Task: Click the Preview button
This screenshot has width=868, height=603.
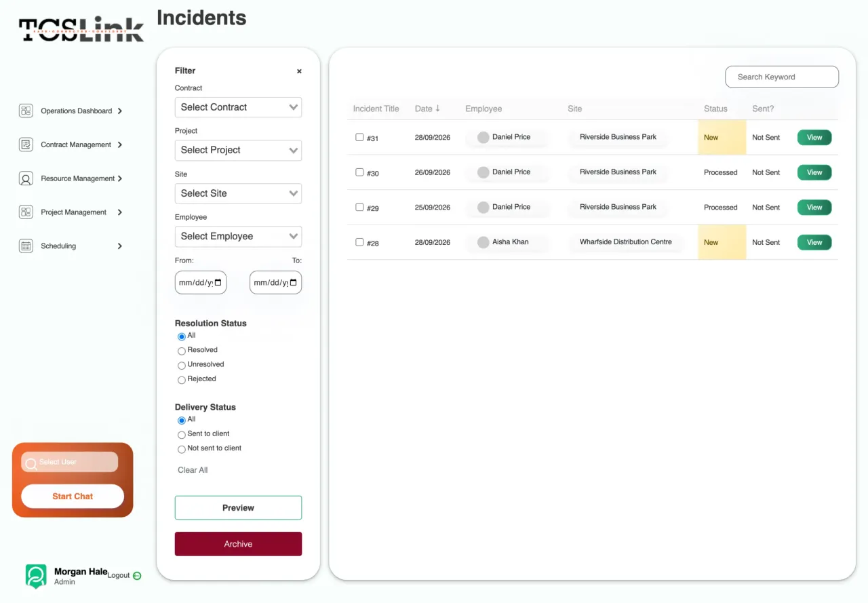Action: pyautogui.click(x=238, y=508)
